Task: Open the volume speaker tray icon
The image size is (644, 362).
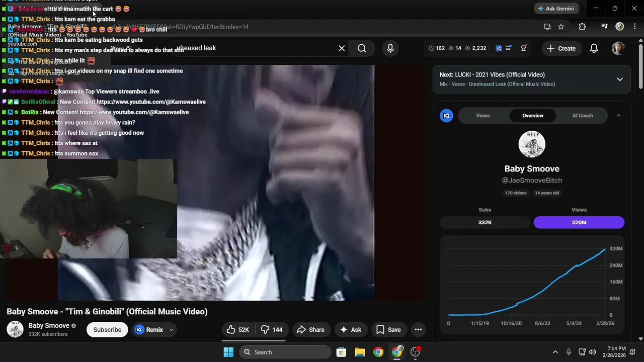Action: [593, 352]
